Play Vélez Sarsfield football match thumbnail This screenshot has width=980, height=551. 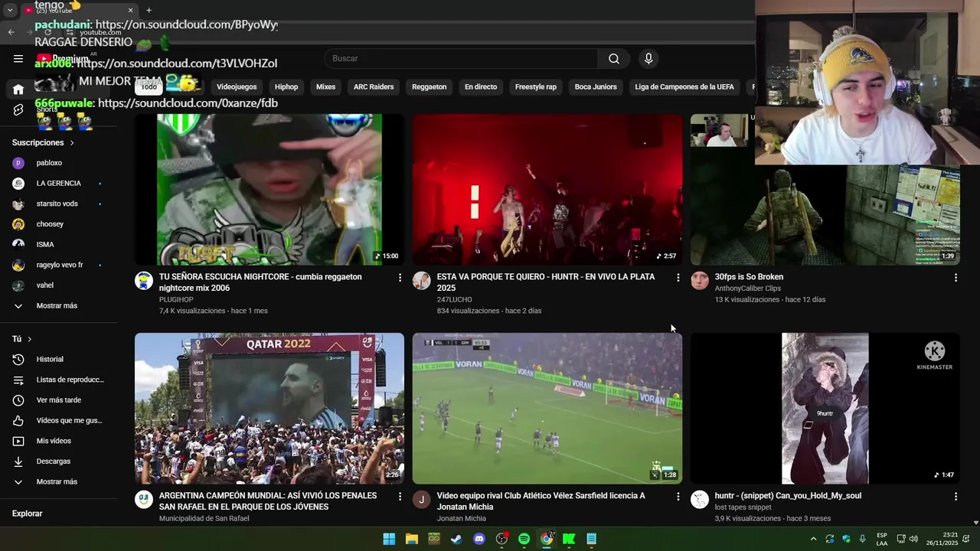547,409
